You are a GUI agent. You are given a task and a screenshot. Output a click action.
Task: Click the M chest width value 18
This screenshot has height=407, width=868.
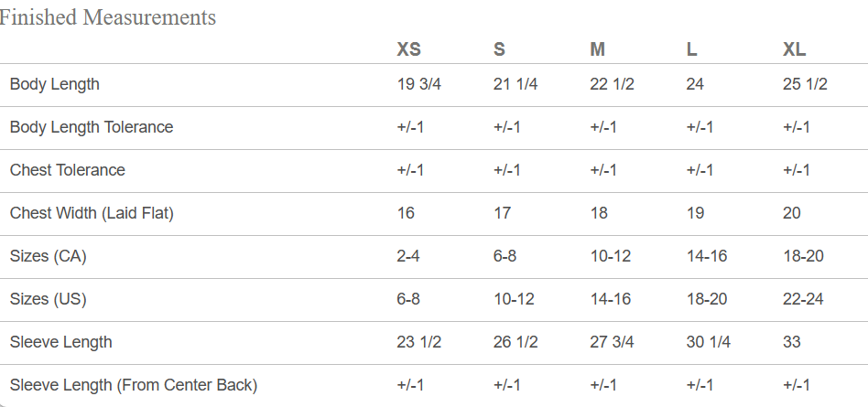[x=599, y=213]
